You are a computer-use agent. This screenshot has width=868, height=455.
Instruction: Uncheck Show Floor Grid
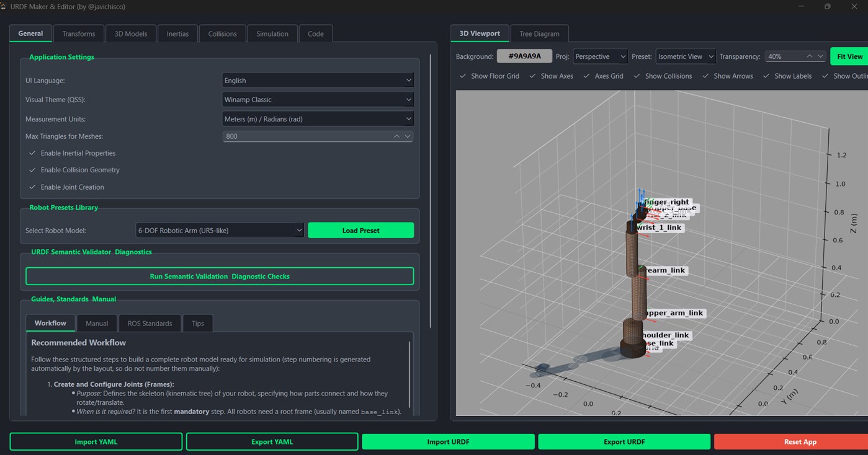pos(462,76)
